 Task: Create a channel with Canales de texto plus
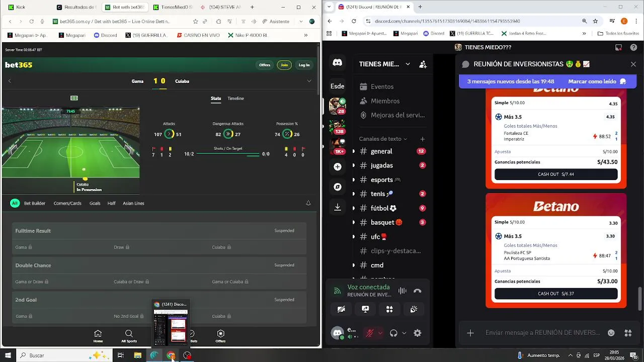click(423, 139)
